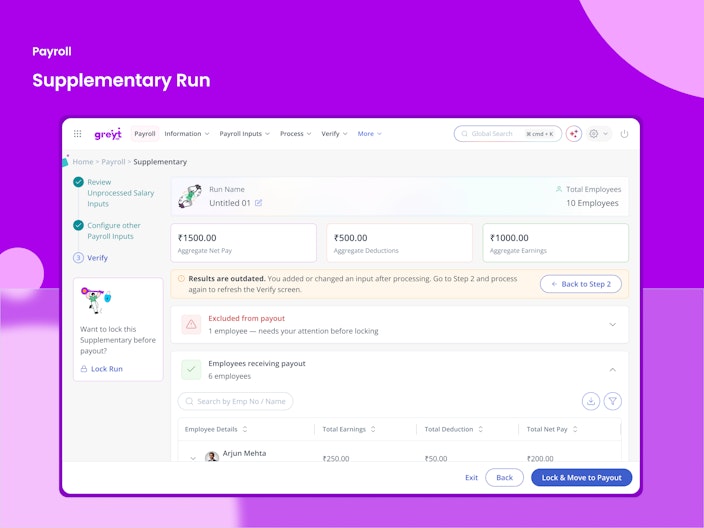Click the greyt logo
The width and height of the screenshot is (704, 528).
point(108,134)
